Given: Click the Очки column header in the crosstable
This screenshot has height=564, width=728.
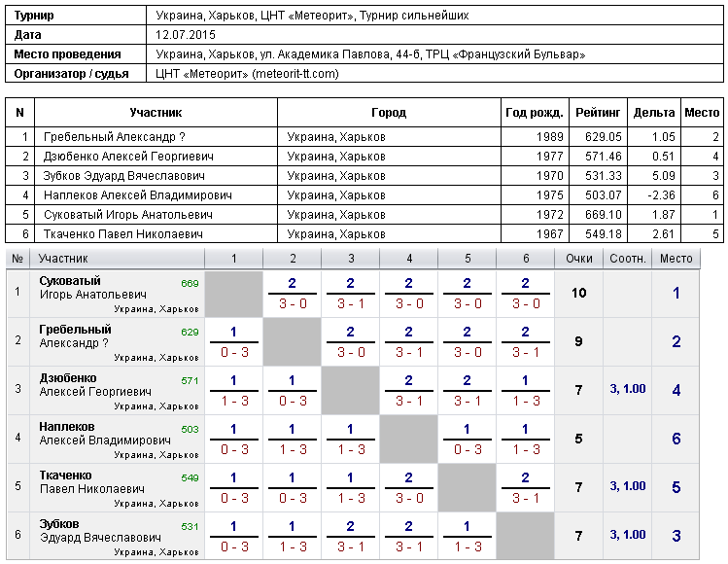Looking at the screenshot, I should [579, 259].
